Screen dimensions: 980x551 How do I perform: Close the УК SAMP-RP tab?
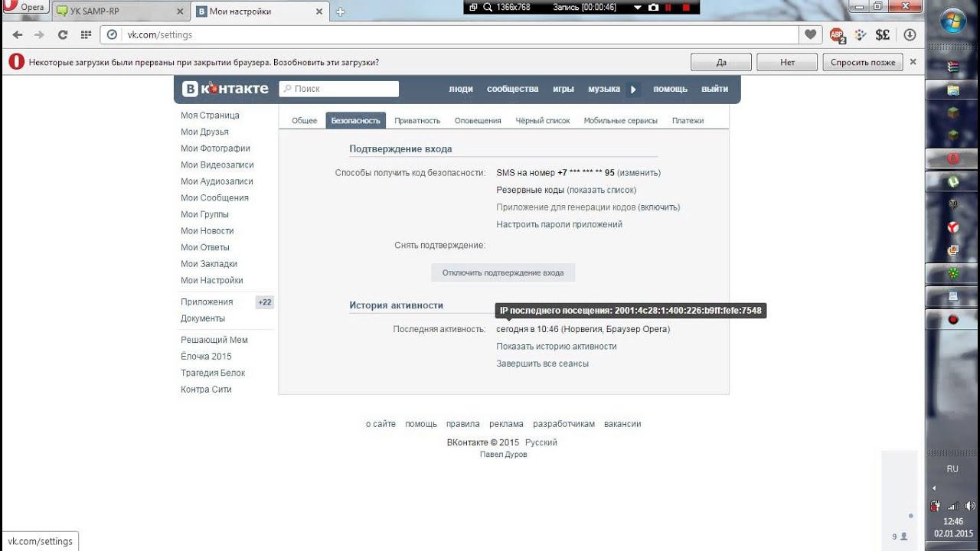(180, 11)
